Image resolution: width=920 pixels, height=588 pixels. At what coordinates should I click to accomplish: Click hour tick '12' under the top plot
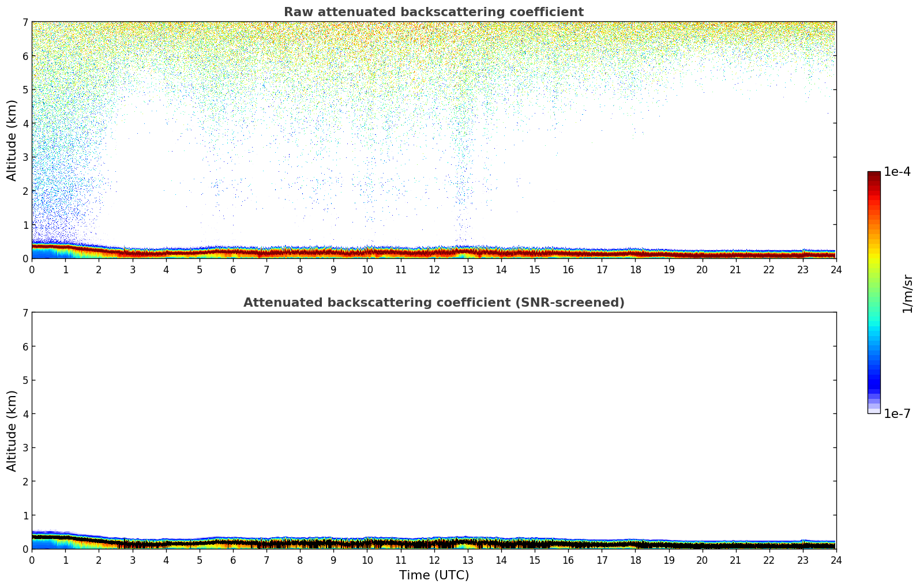(434, 269)
